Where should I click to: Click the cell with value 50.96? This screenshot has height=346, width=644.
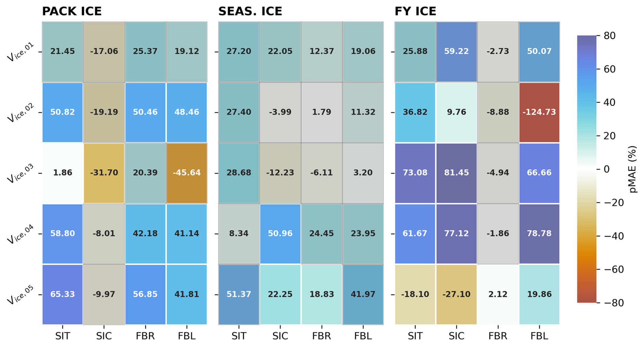(x=280, y=234)
